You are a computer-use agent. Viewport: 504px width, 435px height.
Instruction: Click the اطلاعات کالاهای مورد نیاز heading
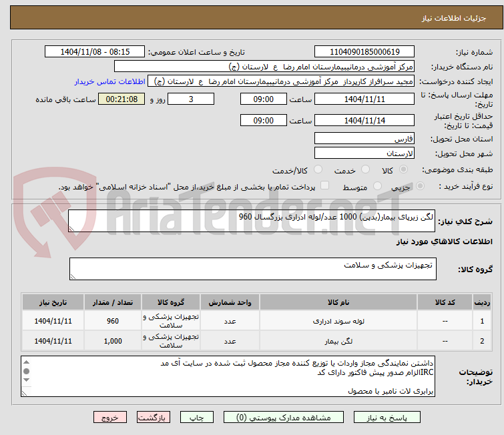pyautogui.click(x=444, y=242)
